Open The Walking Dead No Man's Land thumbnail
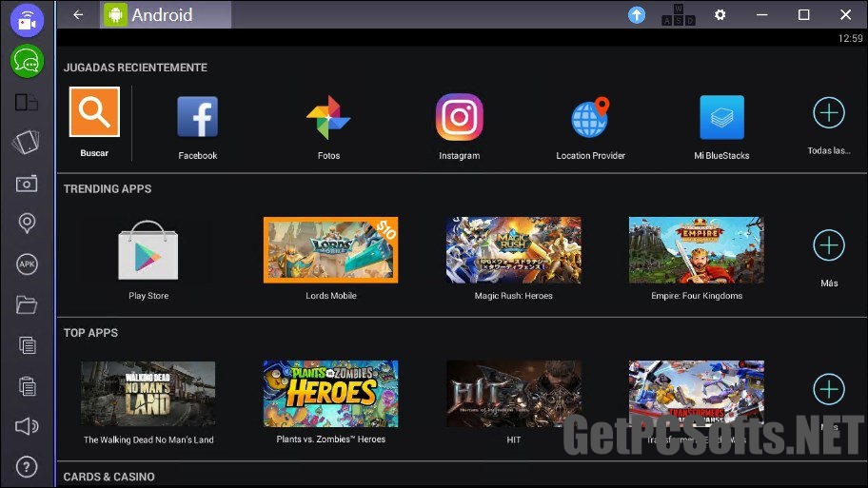Screen dimensions: 868x488 tap(148, 394)
